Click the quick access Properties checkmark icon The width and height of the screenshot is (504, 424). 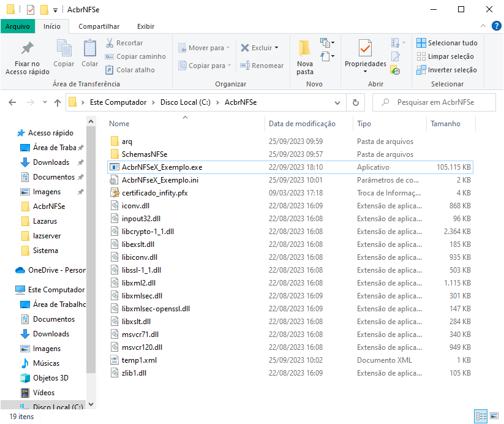pos(31,10)
